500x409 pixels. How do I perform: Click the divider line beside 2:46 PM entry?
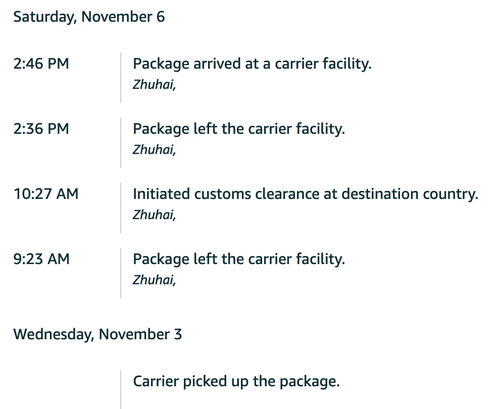point(120,77)
